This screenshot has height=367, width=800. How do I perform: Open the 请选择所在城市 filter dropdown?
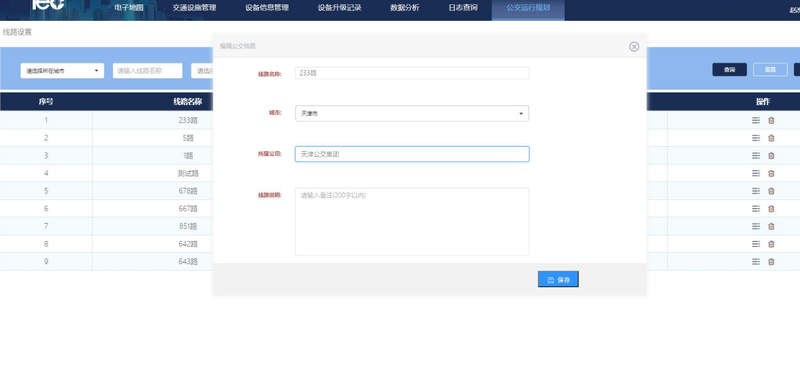click(x=62, y=71)
